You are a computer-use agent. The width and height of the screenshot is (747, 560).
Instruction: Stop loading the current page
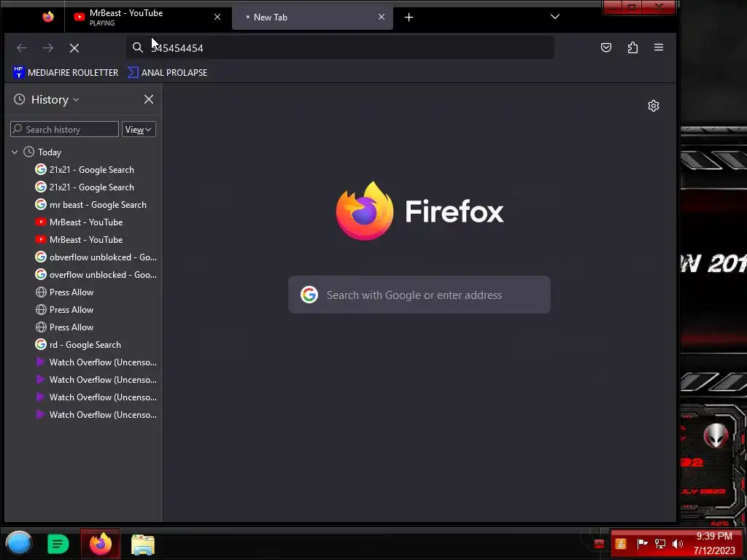[x=74, y=48]
